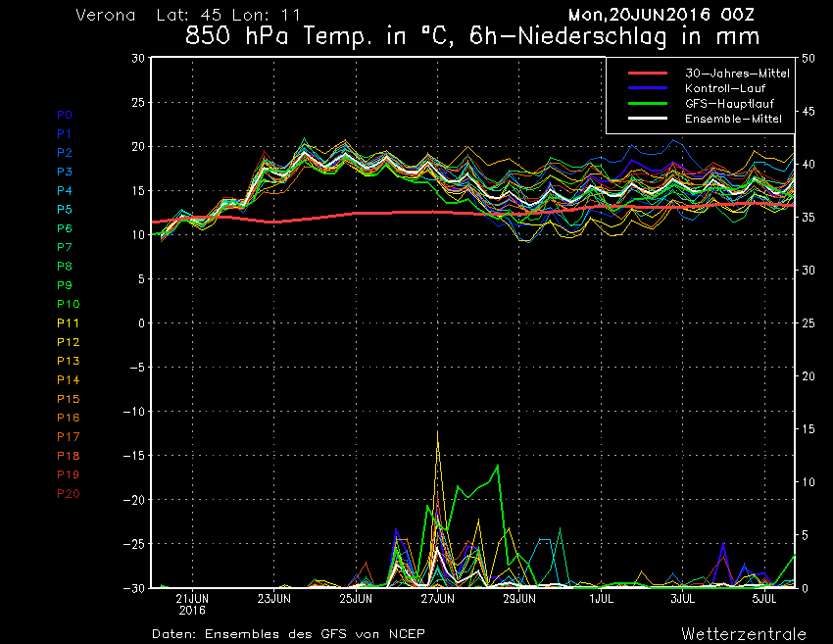The width and height of the screenshot is (833, 644).
Task: Click the P13 ensemble member label
Action: pos(69,361)
